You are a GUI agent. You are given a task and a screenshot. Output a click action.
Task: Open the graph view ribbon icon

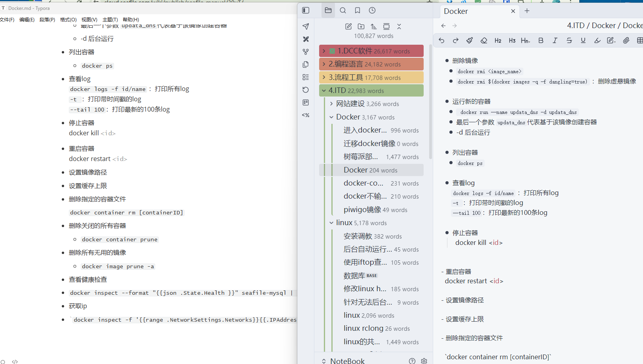click(306, 52)
